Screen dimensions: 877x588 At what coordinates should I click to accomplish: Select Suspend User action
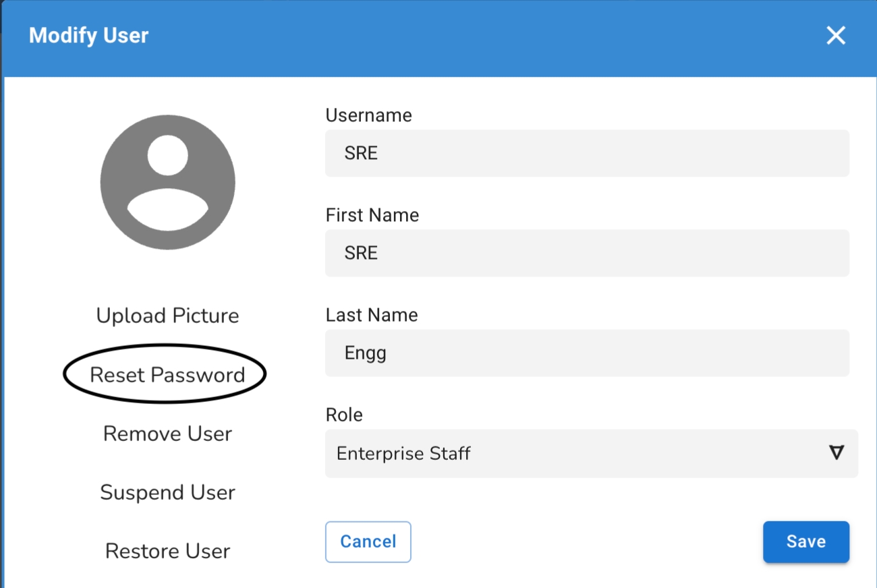click(x=167, y=492)
